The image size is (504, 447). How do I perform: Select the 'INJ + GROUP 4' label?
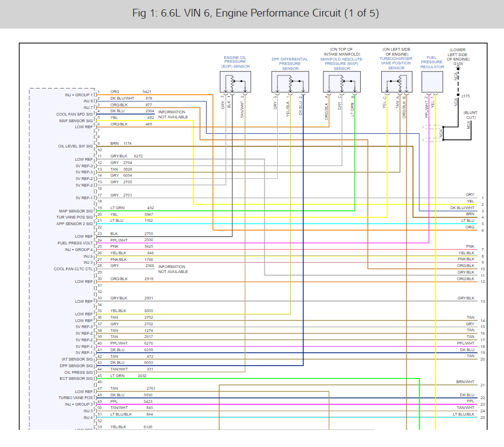tap(79, 250)
